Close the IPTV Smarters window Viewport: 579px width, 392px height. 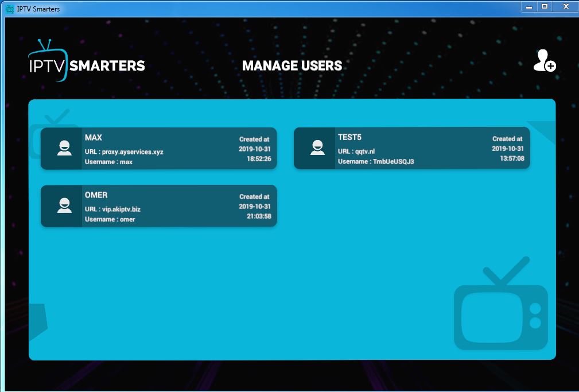click(x=565, y=6)
